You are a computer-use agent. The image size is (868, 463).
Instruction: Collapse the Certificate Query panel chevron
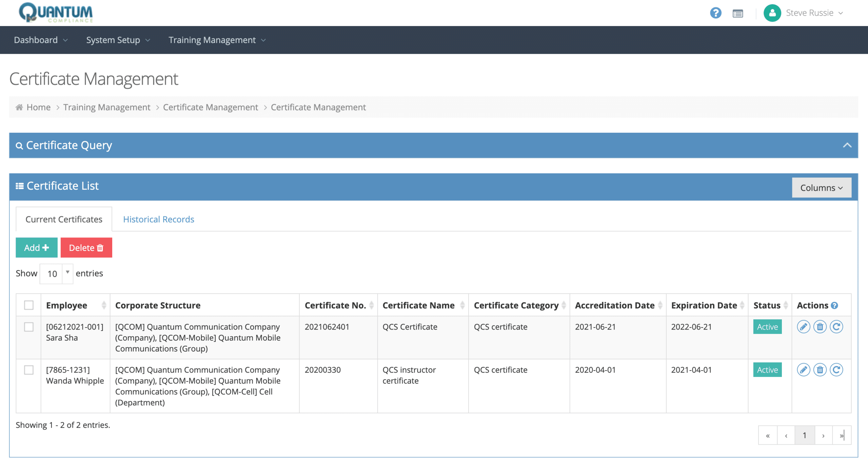point(847,145)
